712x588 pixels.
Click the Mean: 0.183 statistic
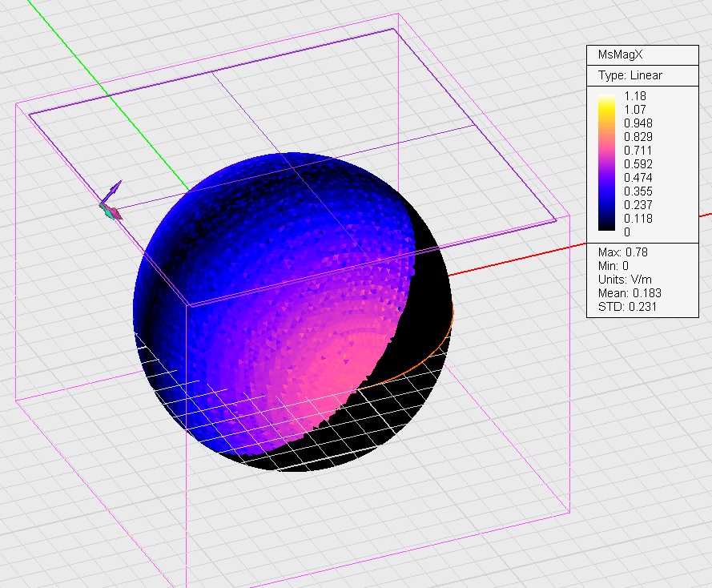click(x=629, y=292)
